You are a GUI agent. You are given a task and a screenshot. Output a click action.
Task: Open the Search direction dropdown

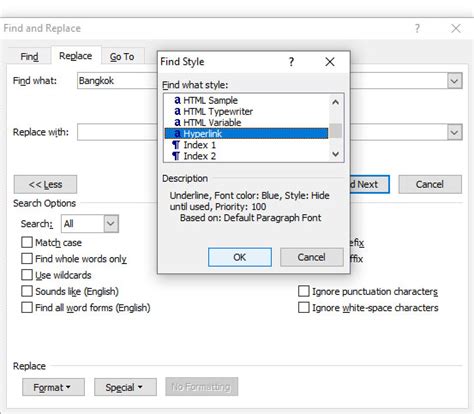pos(111,223)
